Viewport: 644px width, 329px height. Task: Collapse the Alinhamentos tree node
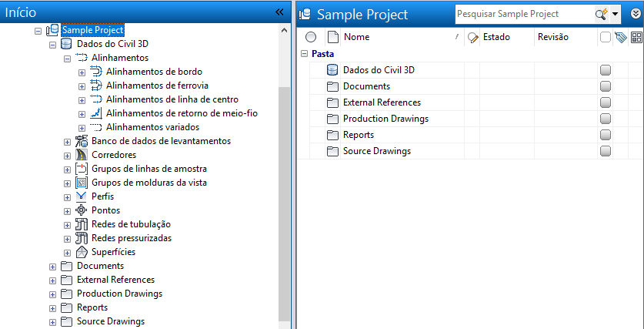[68, 58]
